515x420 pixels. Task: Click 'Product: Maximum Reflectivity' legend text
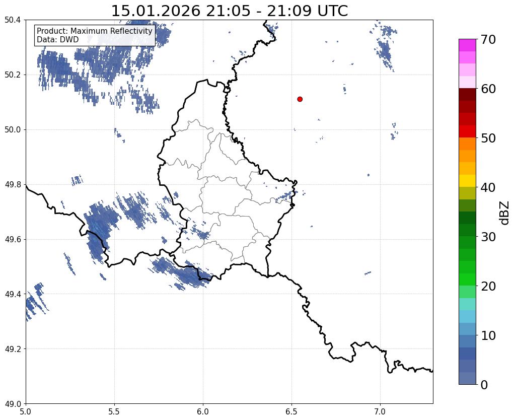[x=95, y=31]
